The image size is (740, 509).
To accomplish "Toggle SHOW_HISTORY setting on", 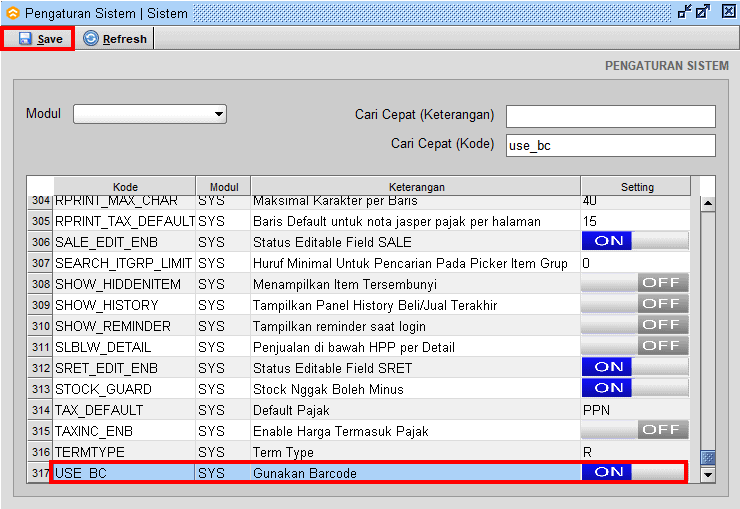I will pos(635,304).
